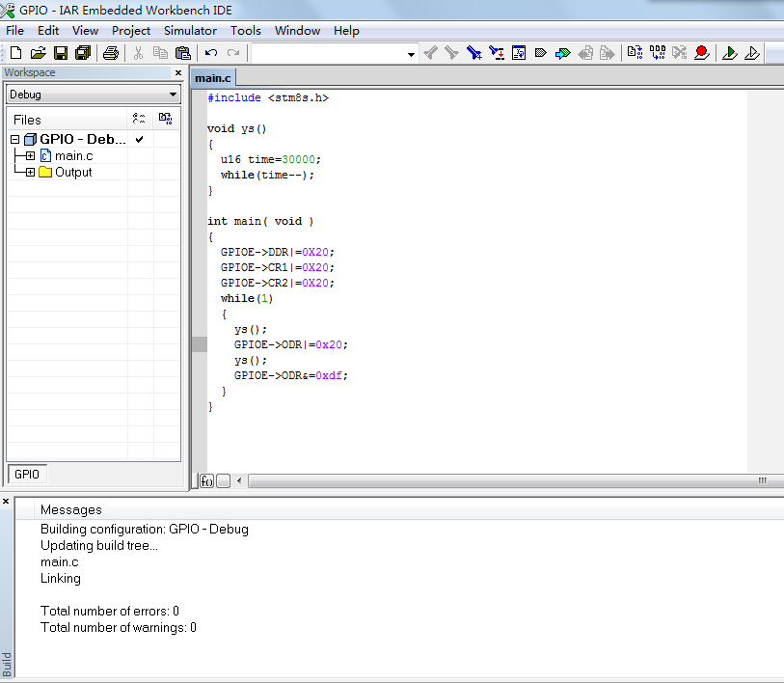Viewport: 784px width, 683px height.
Task: Select the GPIO workspace tab
Action: 27,474
